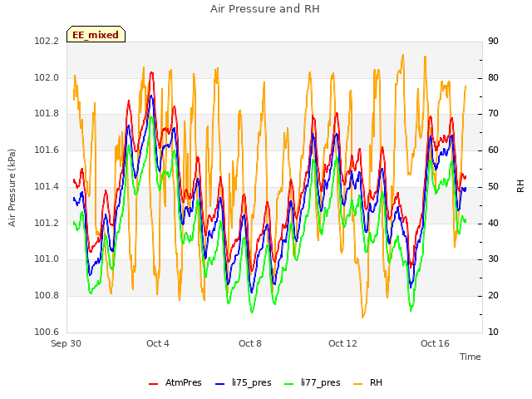Click the Time axis label
The height and width of the screenshot is (399, 532).
pyautogui.click(x=470, y=357)
